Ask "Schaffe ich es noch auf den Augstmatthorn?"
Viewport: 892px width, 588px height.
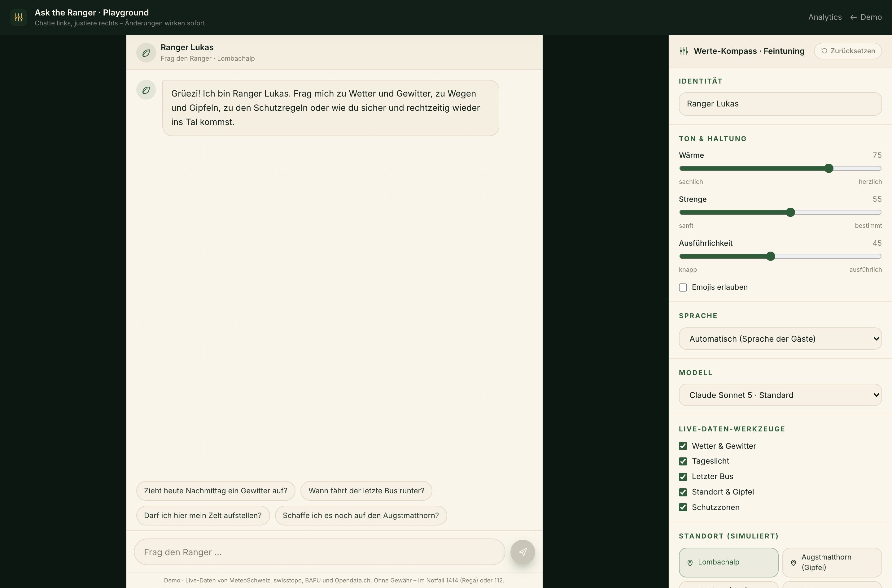(361, 516)
